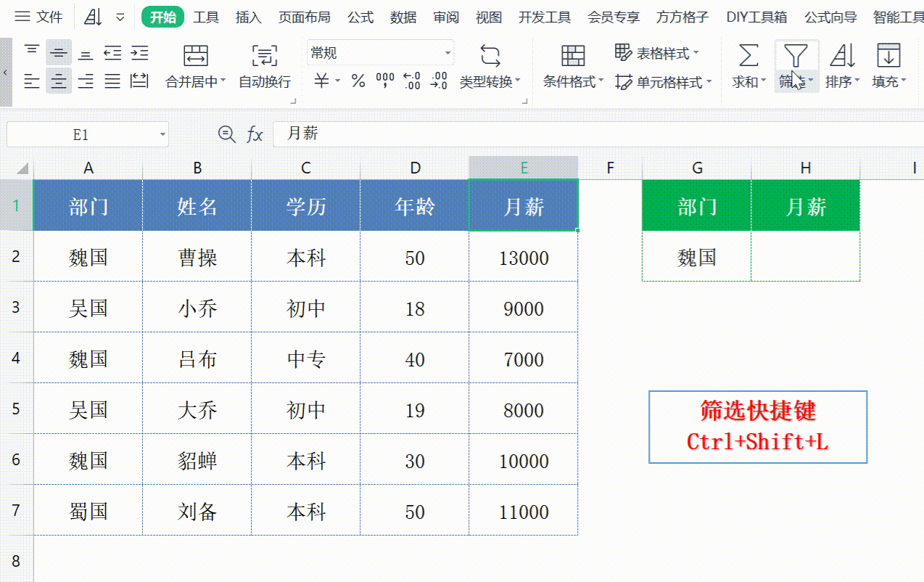924x582 pixels.
Task: Switch to the 视图 tab
Action: pos(489,17)
